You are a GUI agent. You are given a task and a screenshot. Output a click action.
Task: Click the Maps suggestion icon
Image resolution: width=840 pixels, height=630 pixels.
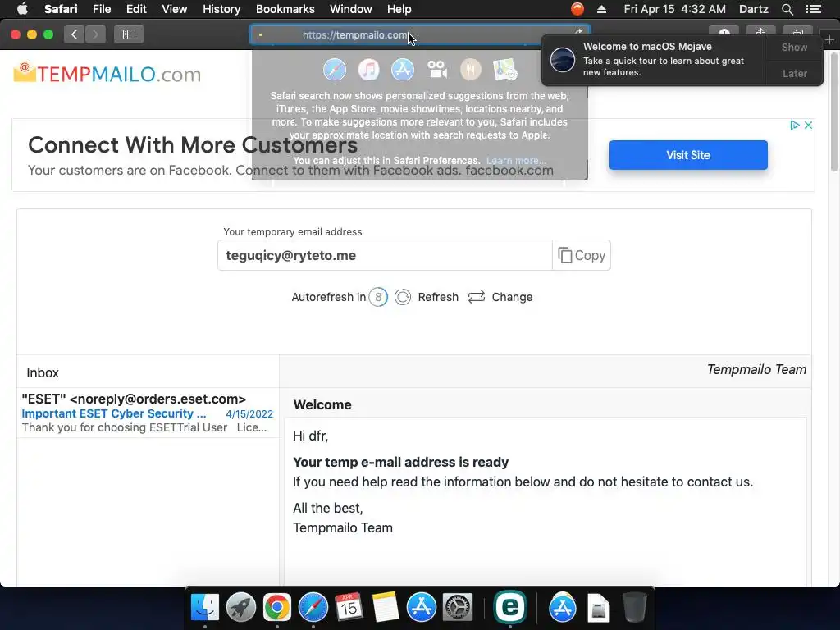point(504,70)
